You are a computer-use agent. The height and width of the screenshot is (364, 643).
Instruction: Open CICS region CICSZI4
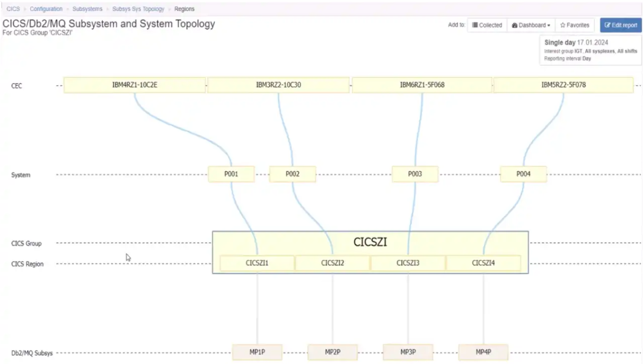point(483,263)
